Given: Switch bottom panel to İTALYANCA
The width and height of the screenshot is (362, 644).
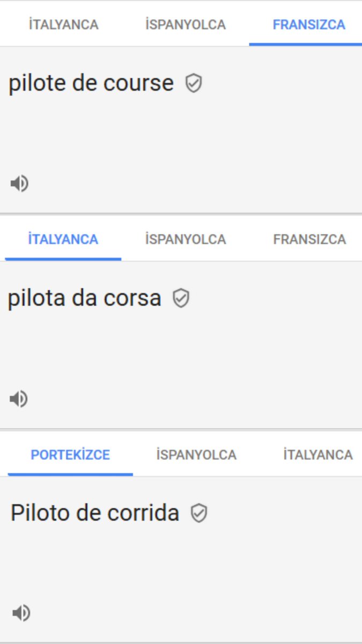Looking at the screenshot, I should pyautogui.click(x=318, y=455).
